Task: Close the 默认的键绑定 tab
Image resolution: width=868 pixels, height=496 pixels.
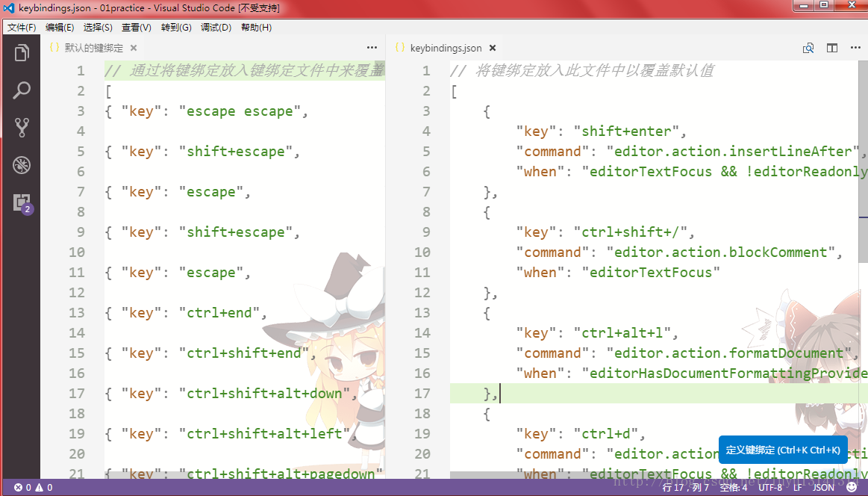Action: (x=134, y=49)
